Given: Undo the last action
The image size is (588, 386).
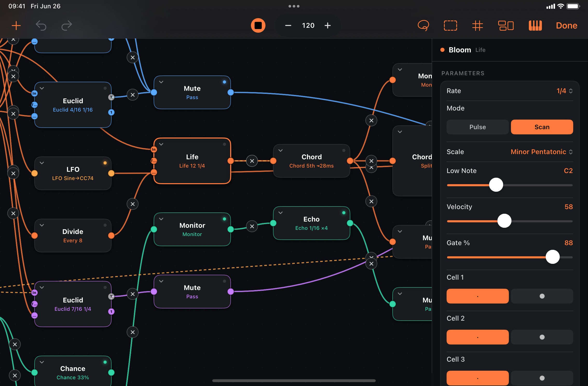Looking at the screenshot, I should coord(41,25).
